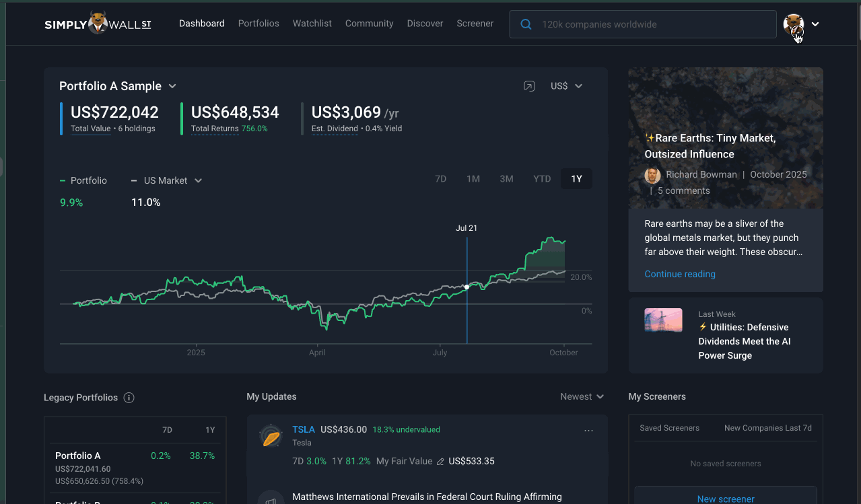Select the 1M chart range
The width and height of the screenshot is (861, 504).
click(473, 179)
